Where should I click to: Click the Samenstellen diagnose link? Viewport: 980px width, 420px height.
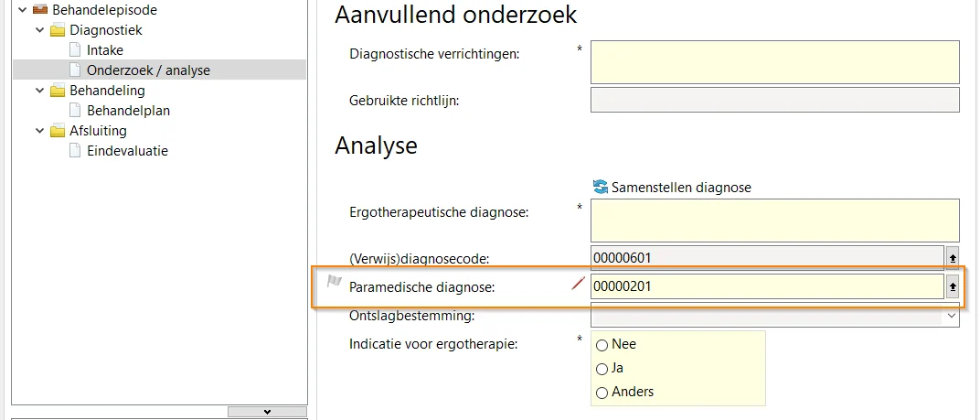681,187
